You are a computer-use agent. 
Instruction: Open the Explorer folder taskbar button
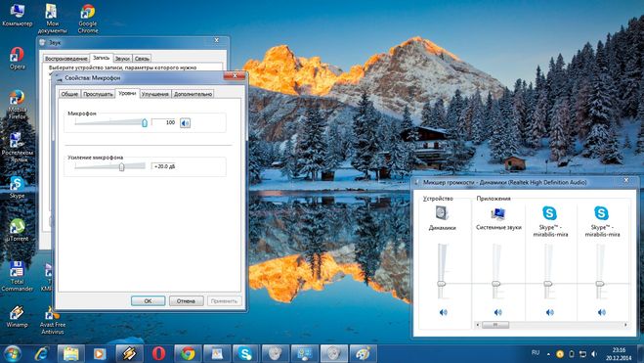(x=70, y=353)
